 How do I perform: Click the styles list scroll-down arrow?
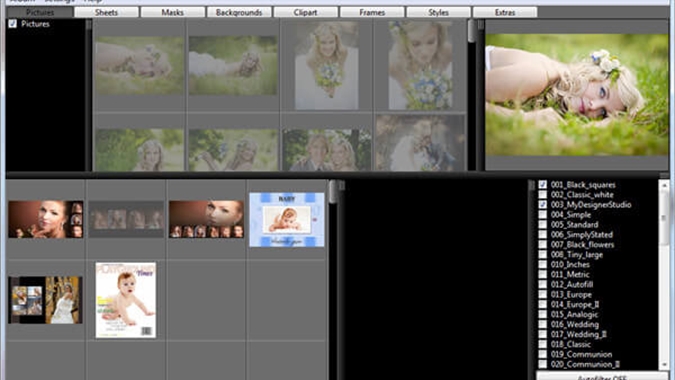click(664, 364)
